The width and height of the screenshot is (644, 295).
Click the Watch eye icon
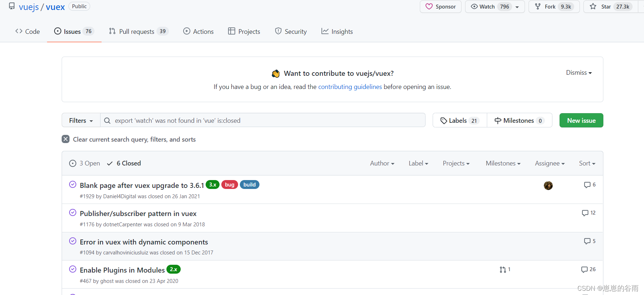[474, 6]
